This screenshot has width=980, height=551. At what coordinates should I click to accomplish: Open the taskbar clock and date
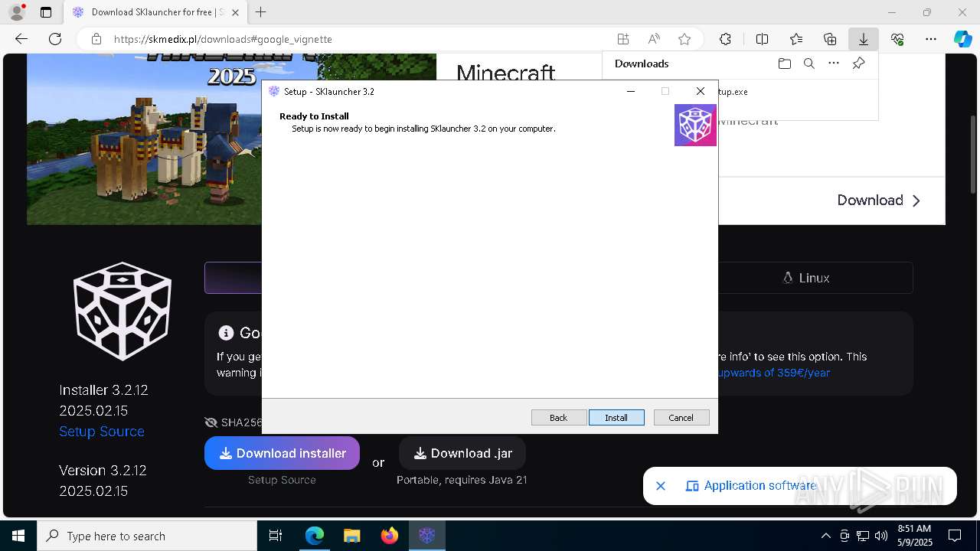[x=914, y=536]
